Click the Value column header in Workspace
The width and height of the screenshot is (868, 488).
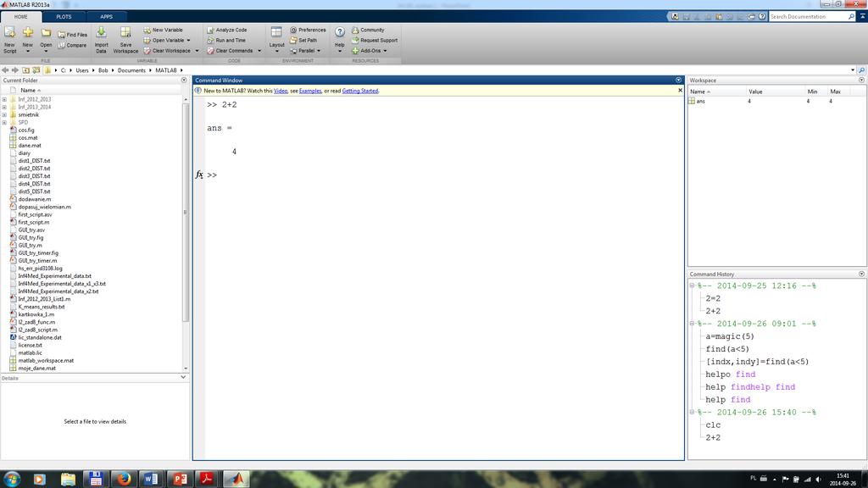coord(755,91)
